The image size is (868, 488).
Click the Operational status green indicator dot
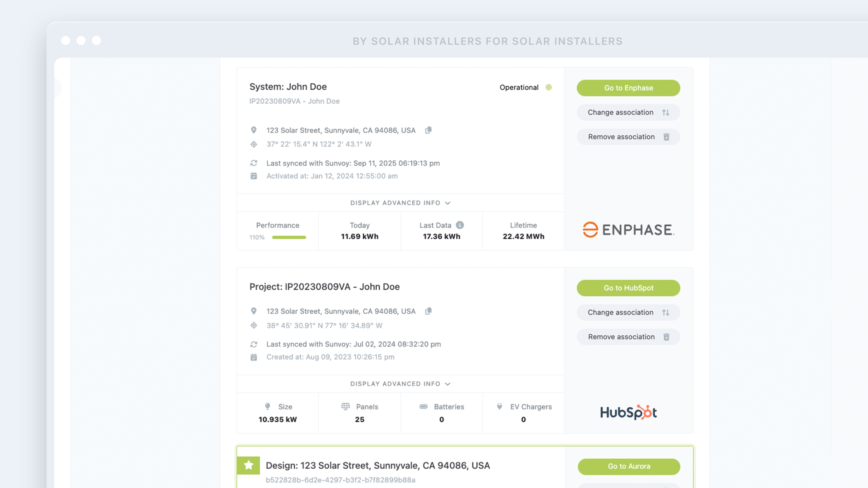pos(549,88)
